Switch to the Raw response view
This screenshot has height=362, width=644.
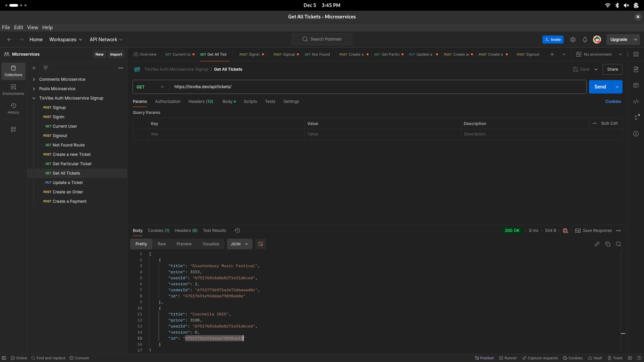click(x=162, y=244)
